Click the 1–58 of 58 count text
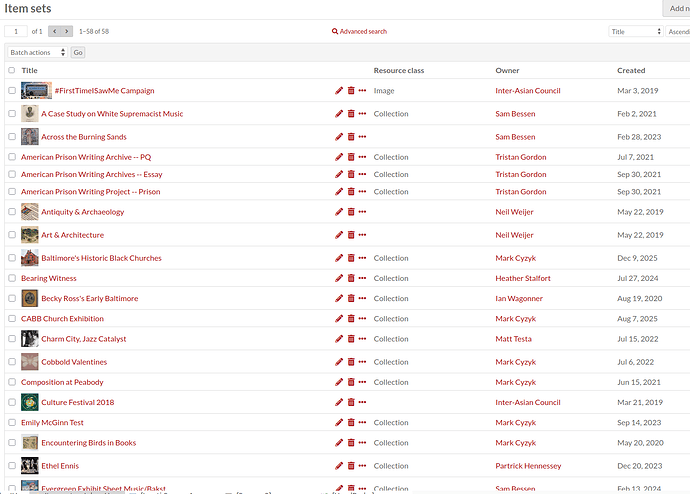Image resolution: width=690 pixels, height=494 pixels. click(x=94, y=31)
